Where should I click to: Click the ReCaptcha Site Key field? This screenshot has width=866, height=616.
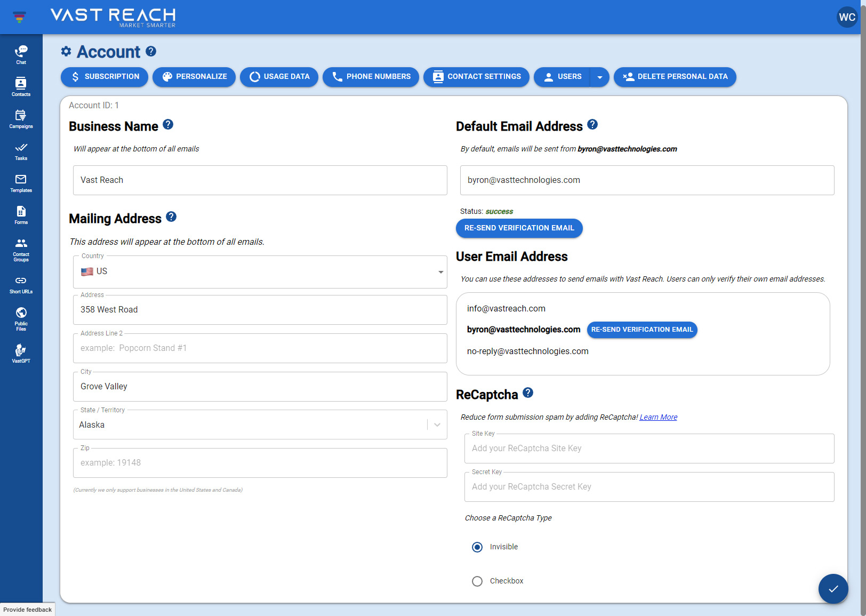(x=649, y=449)
